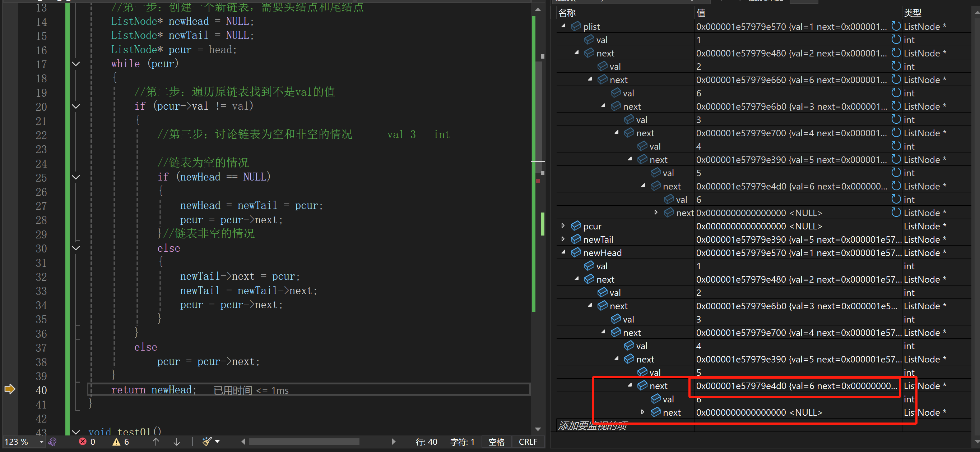Collapse the newHead watch tree node

563,252
